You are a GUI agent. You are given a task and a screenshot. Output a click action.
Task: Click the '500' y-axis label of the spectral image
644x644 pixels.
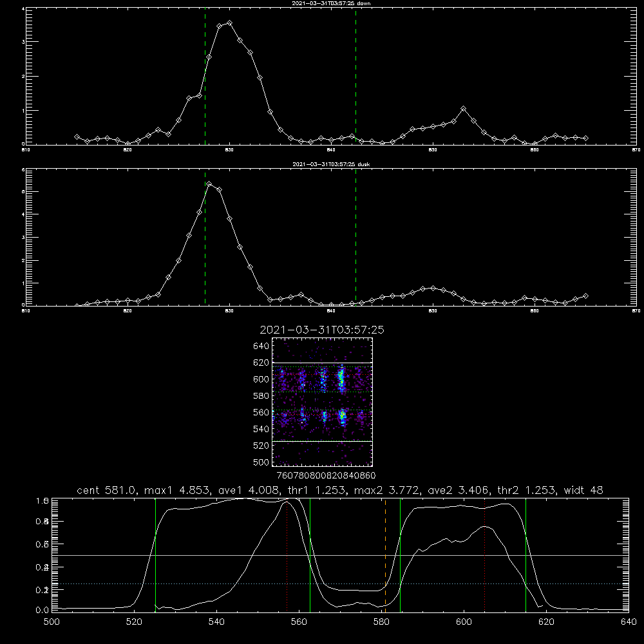[261, 462]
